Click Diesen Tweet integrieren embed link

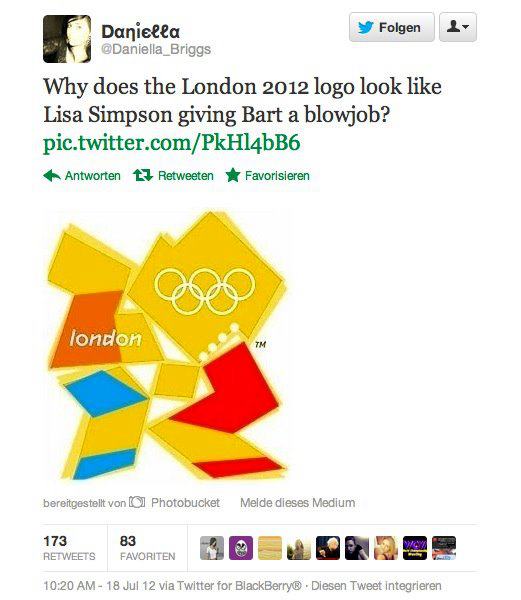(x=376, y=585)
